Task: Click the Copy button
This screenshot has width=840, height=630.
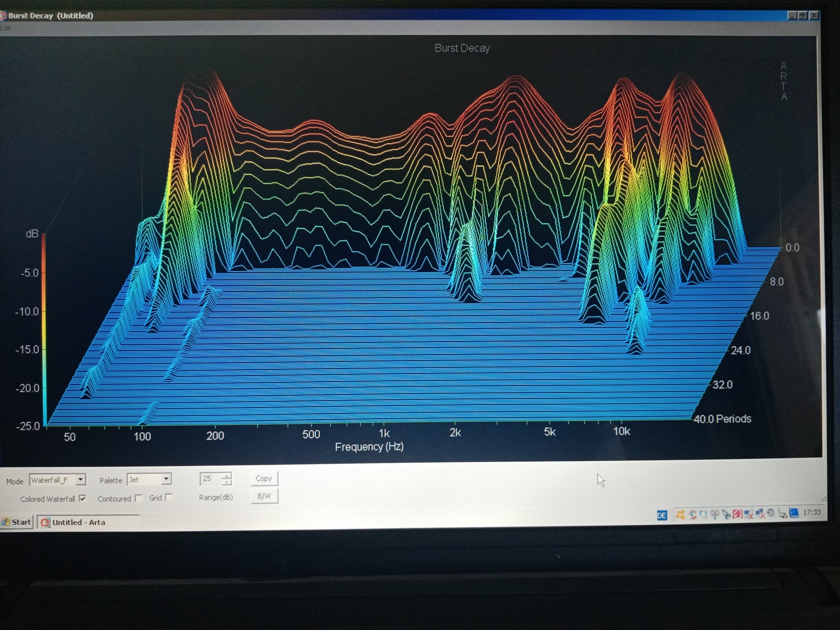Action: tap(264, 478)
